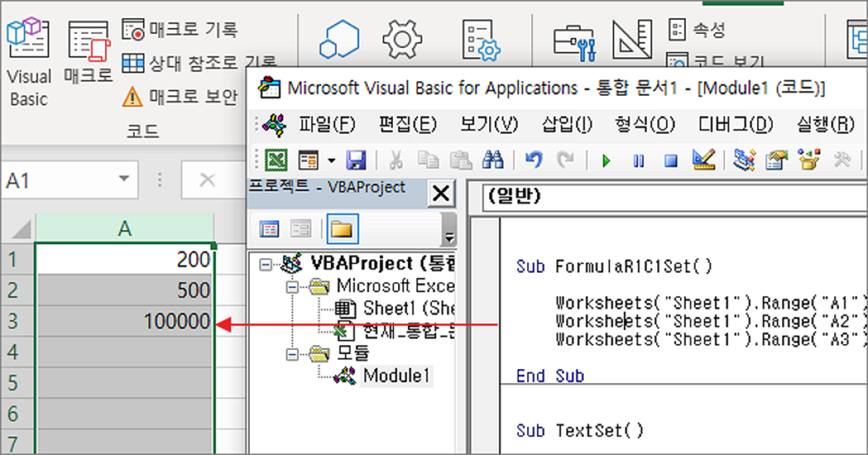868x455 pixels.
Task: Click the Insert Controls toolbox icon in the ribbon
Action: coord(574,42)
